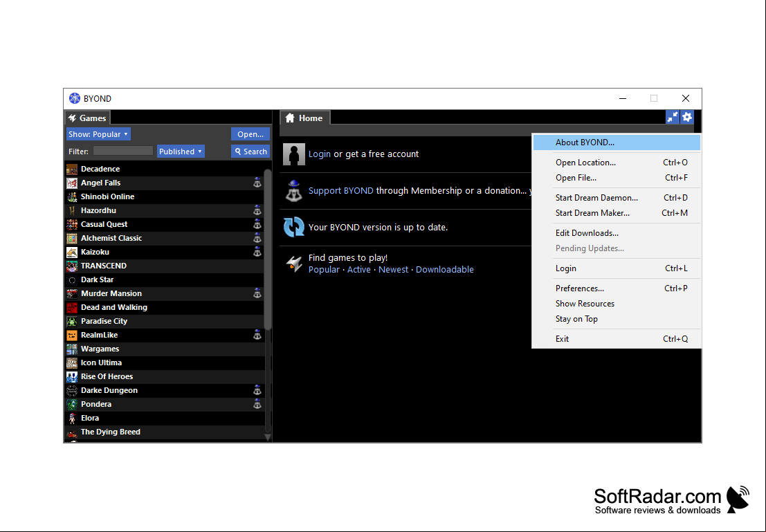This screenshot has height=532, width=766.
Task: Click the member badge icon on Angel Falls row
Action: tap(257, 183)
